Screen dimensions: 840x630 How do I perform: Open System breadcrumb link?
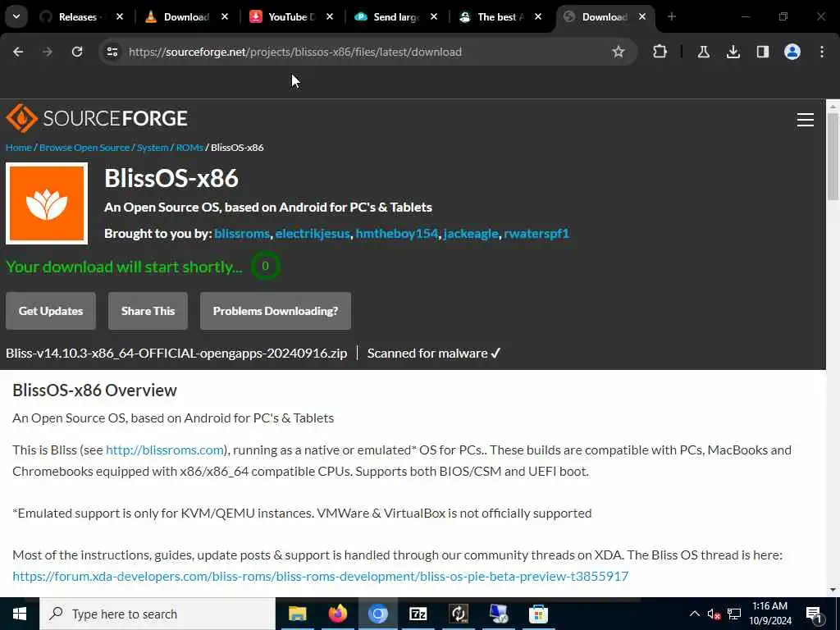[153, 148]
